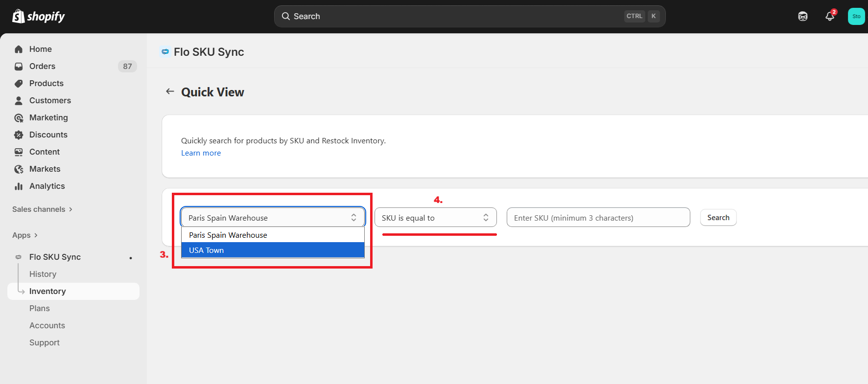Open the store account avatar

(x=856, y=16)
